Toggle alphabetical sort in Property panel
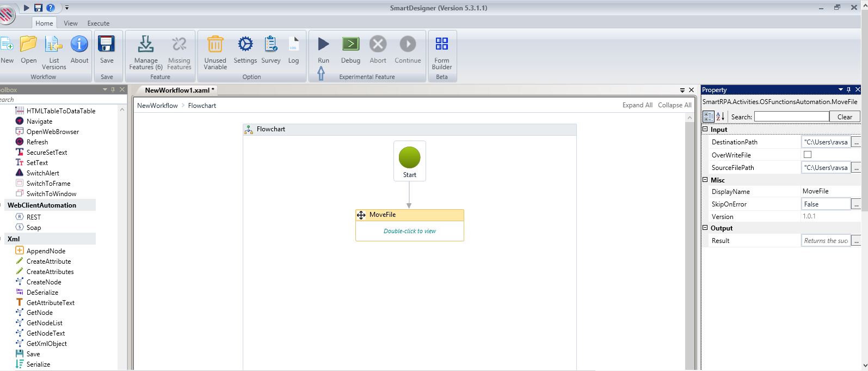868x371 pixels. pyautogui.click(x=720, y=117)
